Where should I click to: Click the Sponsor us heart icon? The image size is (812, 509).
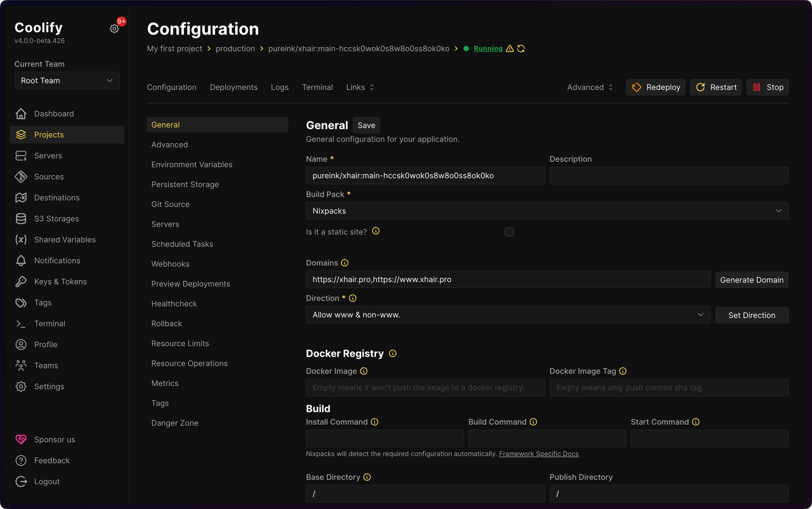point(21,440)
